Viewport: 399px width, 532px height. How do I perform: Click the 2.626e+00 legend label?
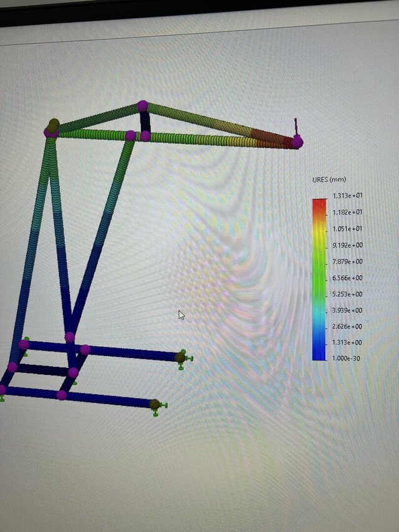(347, 326)
